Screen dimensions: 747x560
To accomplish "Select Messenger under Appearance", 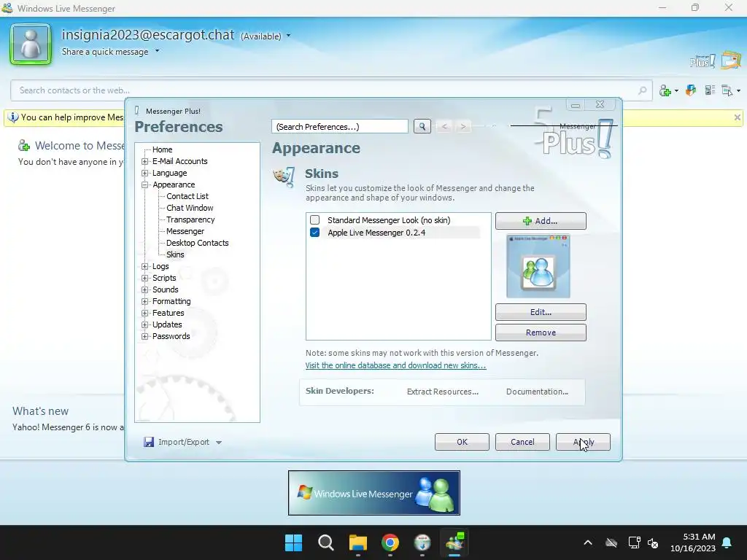I will [x=185, y=231].
